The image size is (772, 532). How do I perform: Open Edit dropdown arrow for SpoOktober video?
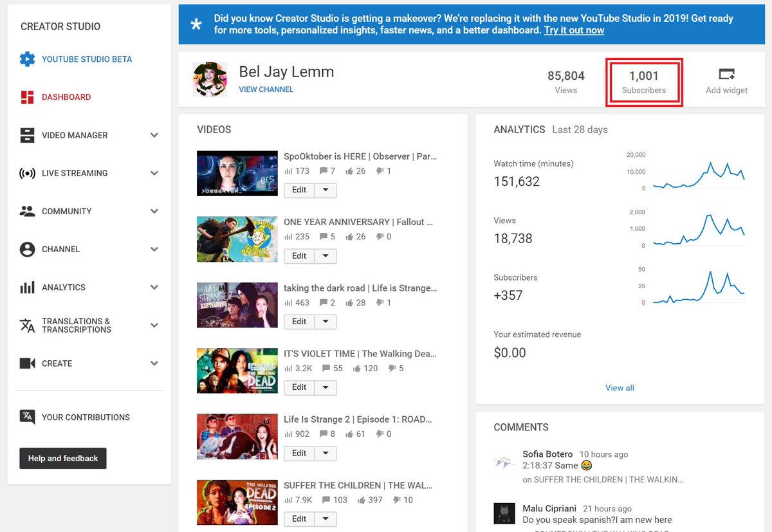pos(326,190)
